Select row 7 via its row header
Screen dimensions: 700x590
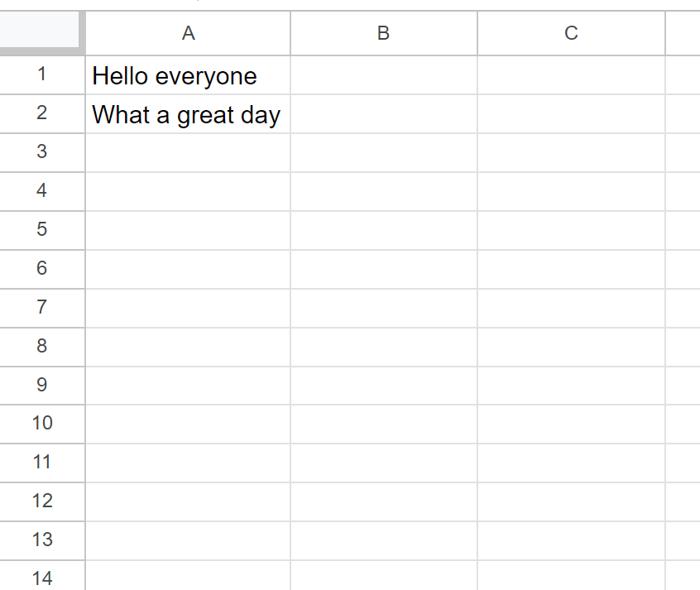click(x=42, y=308)
